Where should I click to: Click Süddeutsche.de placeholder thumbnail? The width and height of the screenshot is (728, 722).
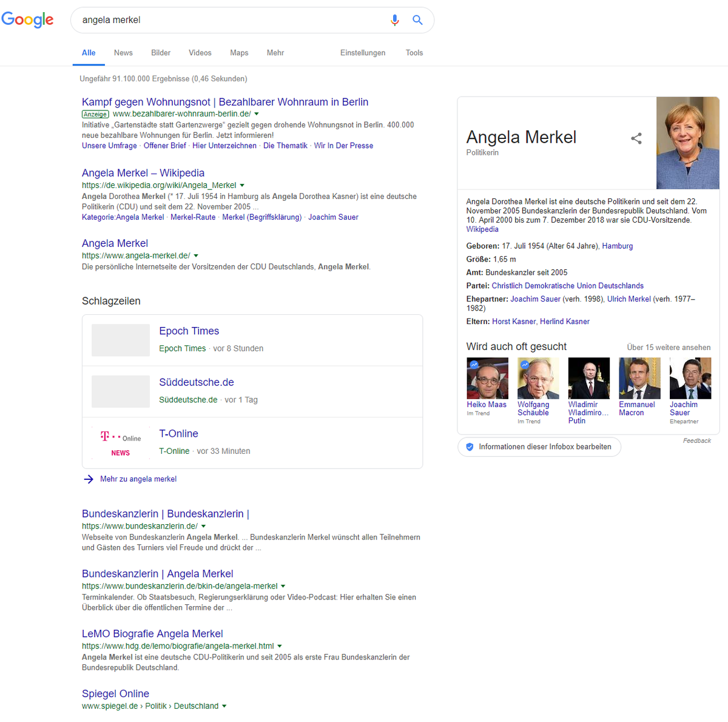121,391
